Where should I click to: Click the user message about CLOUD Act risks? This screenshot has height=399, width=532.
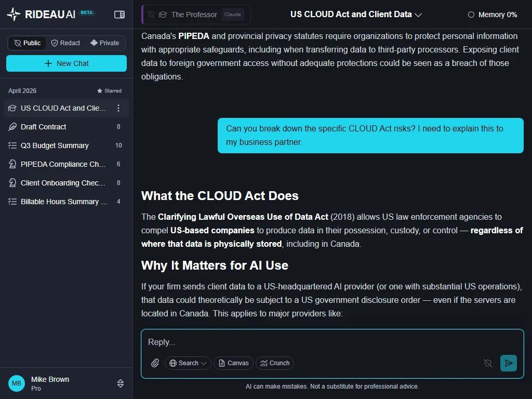tap(370, 136)
